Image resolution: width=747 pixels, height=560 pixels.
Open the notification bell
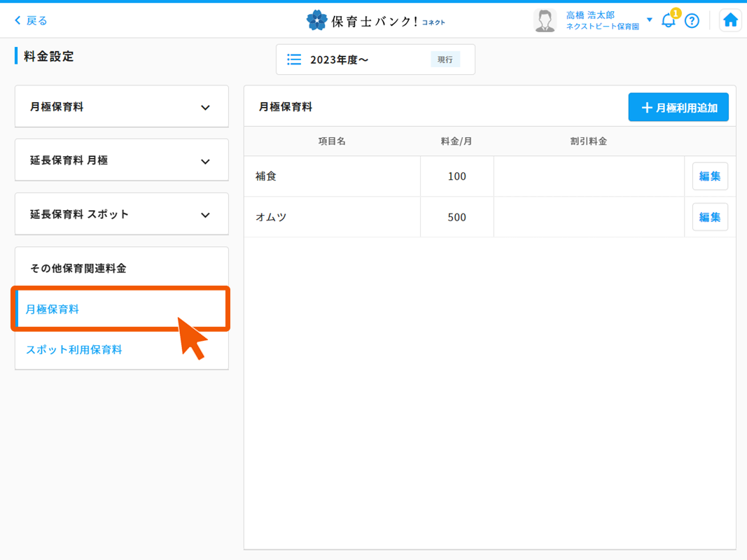669,20
